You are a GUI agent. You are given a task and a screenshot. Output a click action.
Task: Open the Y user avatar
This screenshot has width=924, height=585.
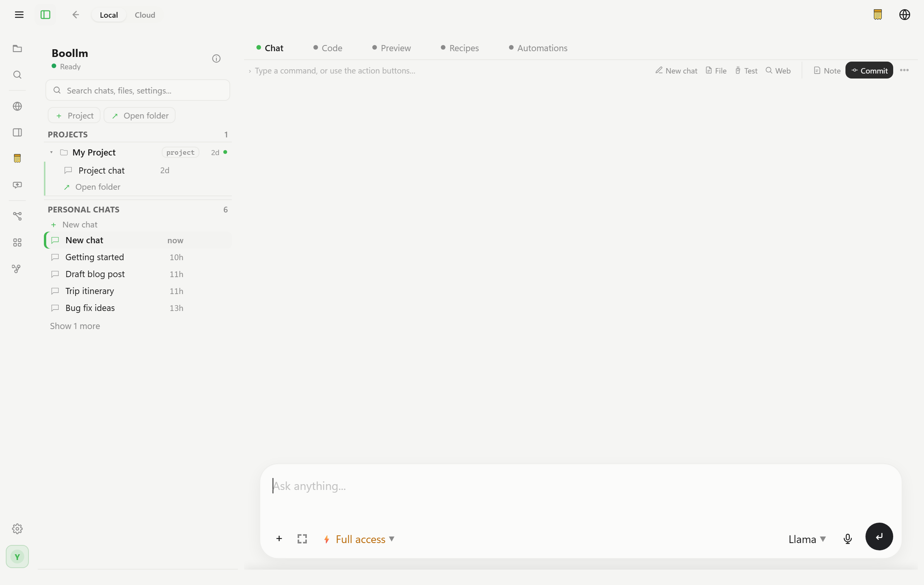pos(17,557)
